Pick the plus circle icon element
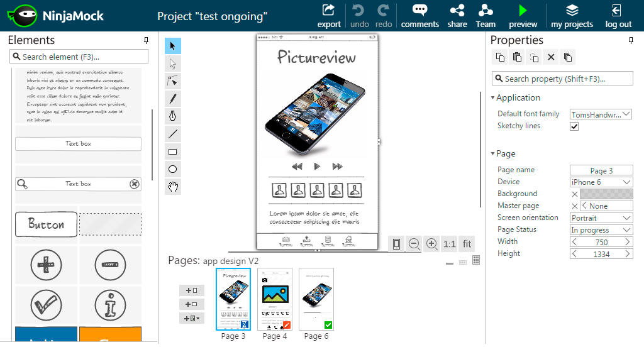 [x=46, y=265]
